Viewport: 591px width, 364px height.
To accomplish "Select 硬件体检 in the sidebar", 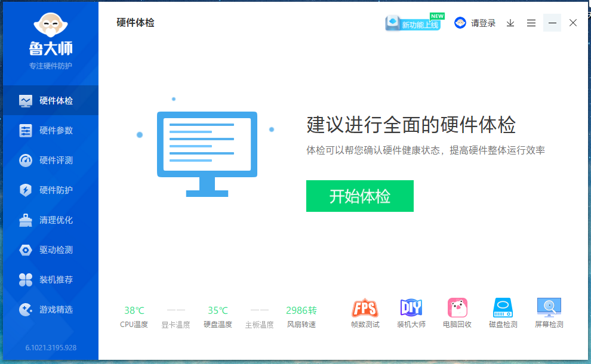I will (51, 100).
